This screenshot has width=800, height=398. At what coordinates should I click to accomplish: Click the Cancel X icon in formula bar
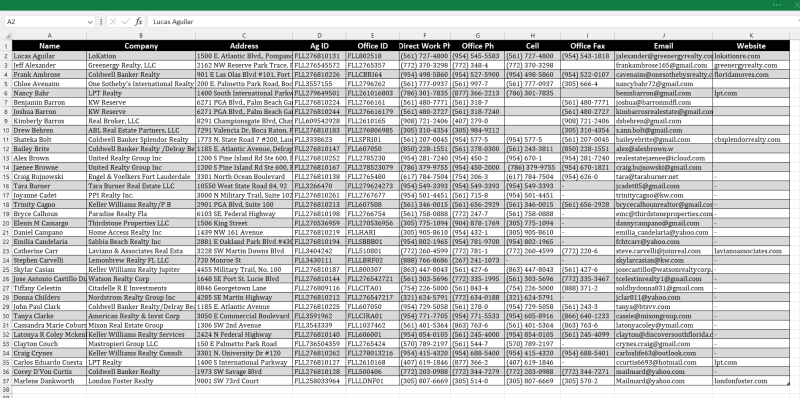tap(113, 22)
